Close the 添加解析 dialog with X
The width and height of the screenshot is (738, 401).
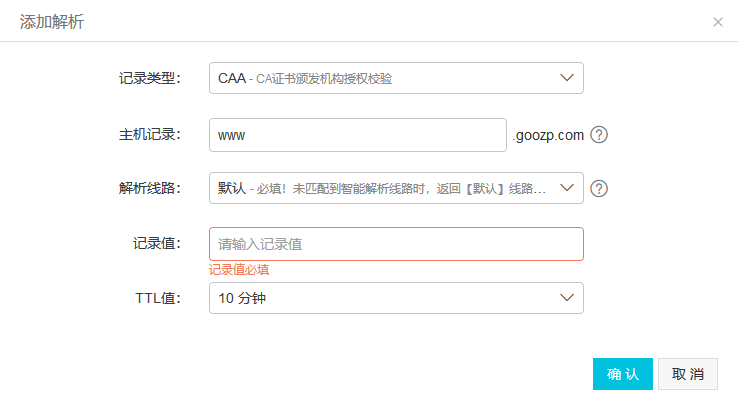(x=717, y=22)
